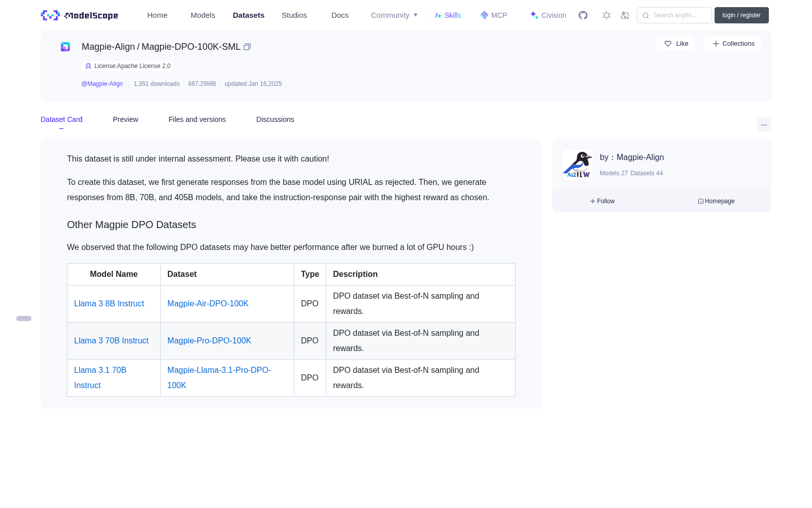The height and width of the screenshot is (508, 812).
Task: Open the Datasets navigation item
Action: pos(249,15)
